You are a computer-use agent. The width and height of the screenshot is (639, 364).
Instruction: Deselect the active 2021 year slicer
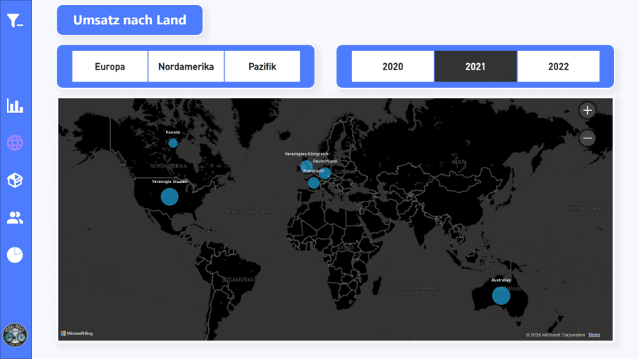click(476, 67)
